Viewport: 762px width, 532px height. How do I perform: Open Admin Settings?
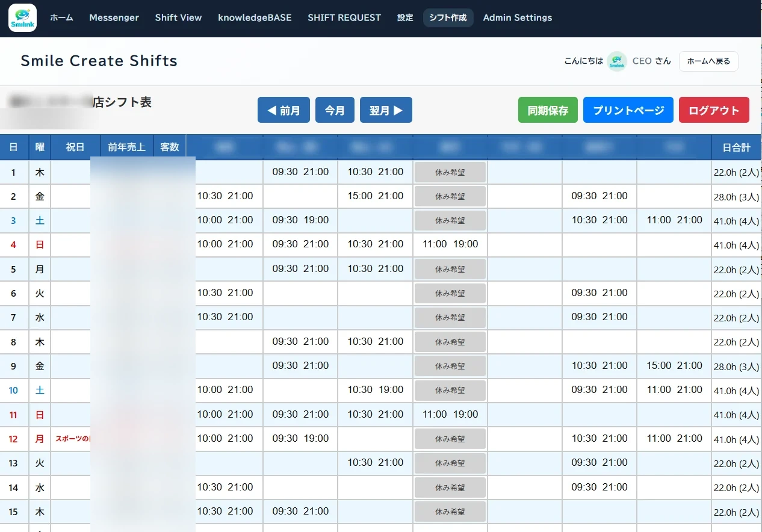click(518, 18)
